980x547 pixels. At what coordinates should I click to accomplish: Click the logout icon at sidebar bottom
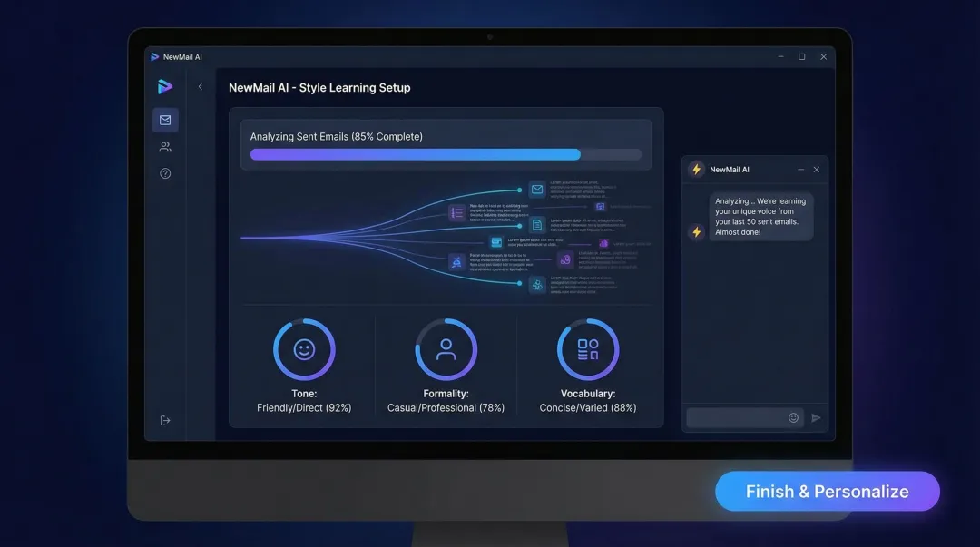pos(165,419)
